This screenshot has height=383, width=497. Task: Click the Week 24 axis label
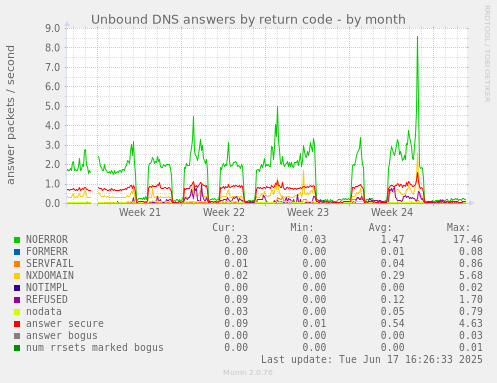click(x=392, y=212)
